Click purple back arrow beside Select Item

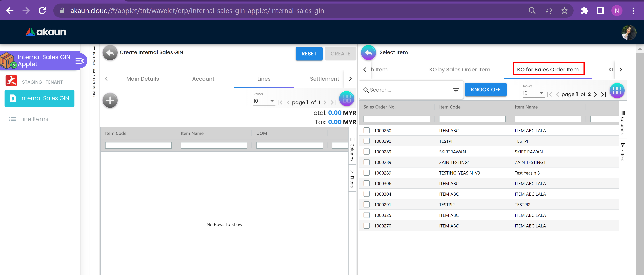pos(368,53)
